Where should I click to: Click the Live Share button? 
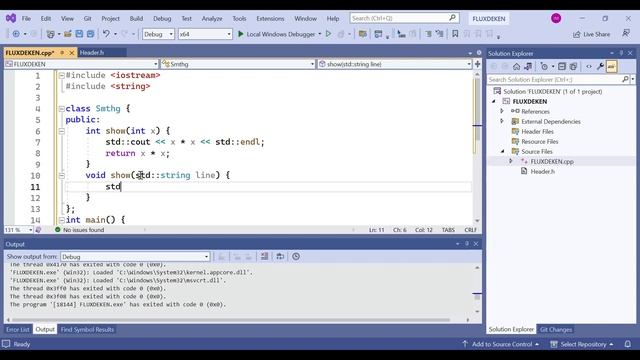coord(591,34)
